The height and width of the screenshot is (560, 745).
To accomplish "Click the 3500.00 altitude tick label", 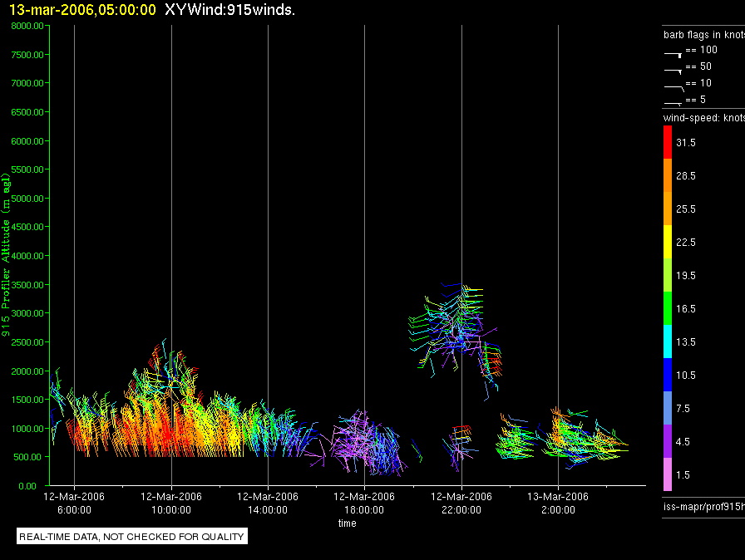I will [x=27, y=285].
